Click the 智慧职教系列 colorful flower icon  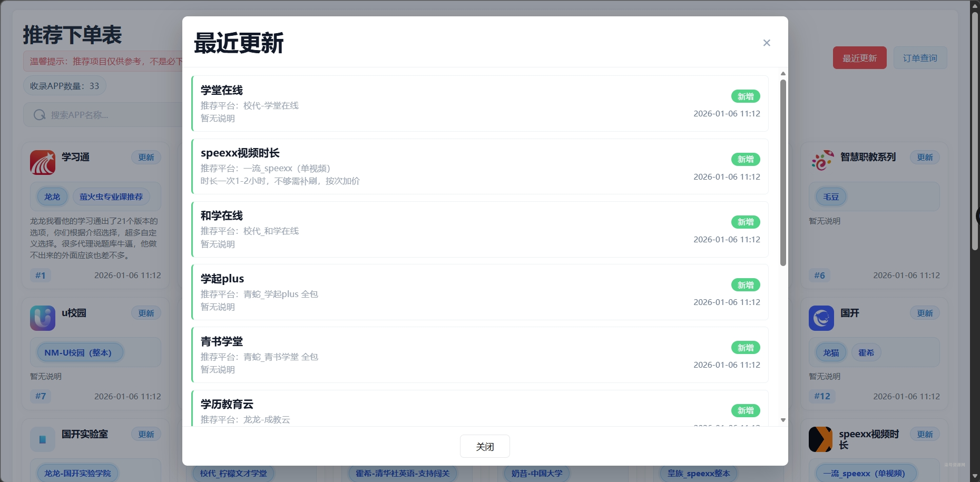click(821, 160)
